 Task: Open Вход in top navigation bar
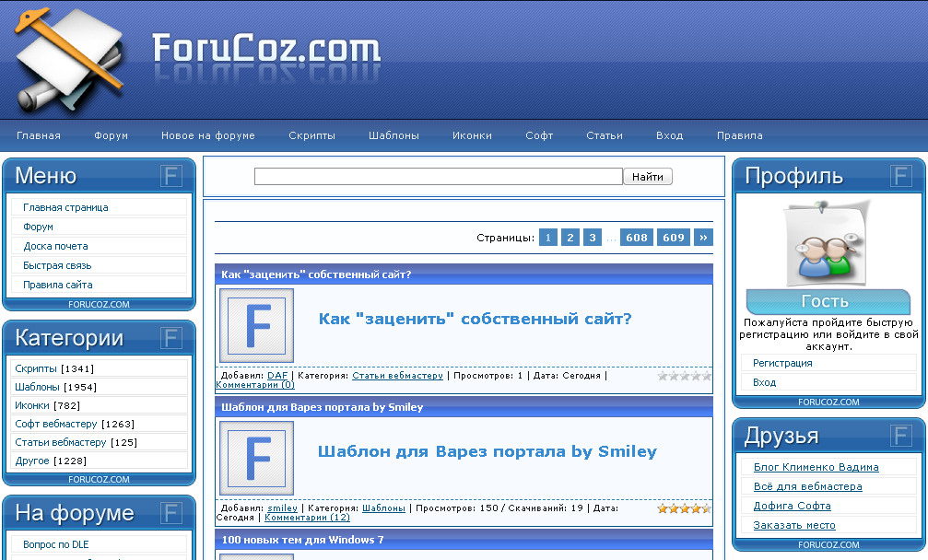pos(669,135)
